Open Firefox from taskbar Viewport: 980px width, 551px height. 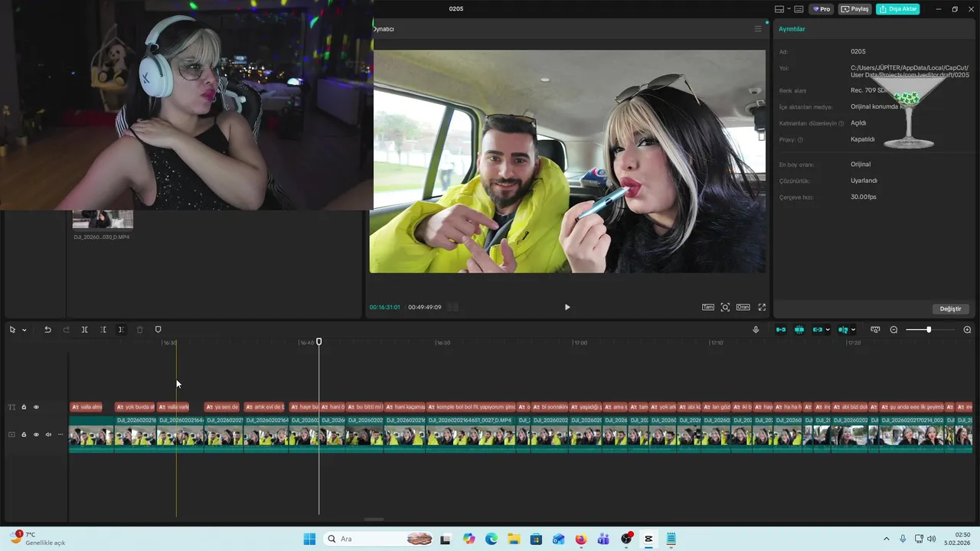(580, 539)
